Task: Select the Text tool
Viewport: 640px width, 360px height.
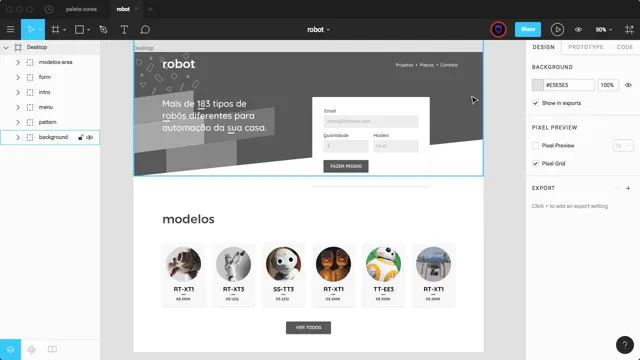Action: tap(124, 29)
